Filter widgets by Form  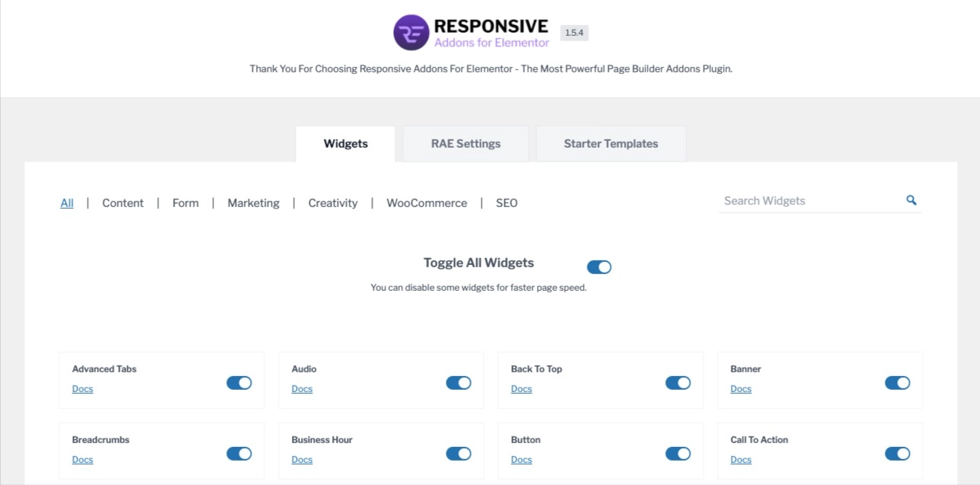(x=185, y=203)
